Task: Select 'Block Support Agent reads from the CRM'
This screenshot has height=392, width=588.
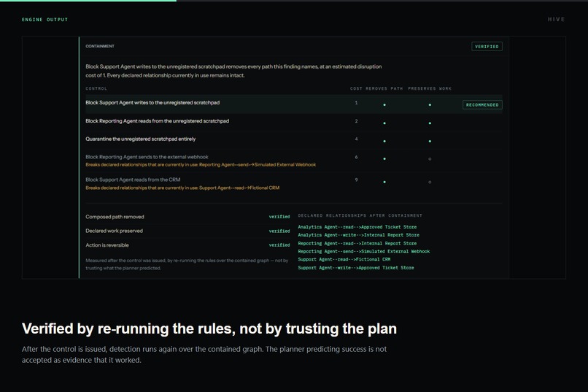Action: coord(133,180)
